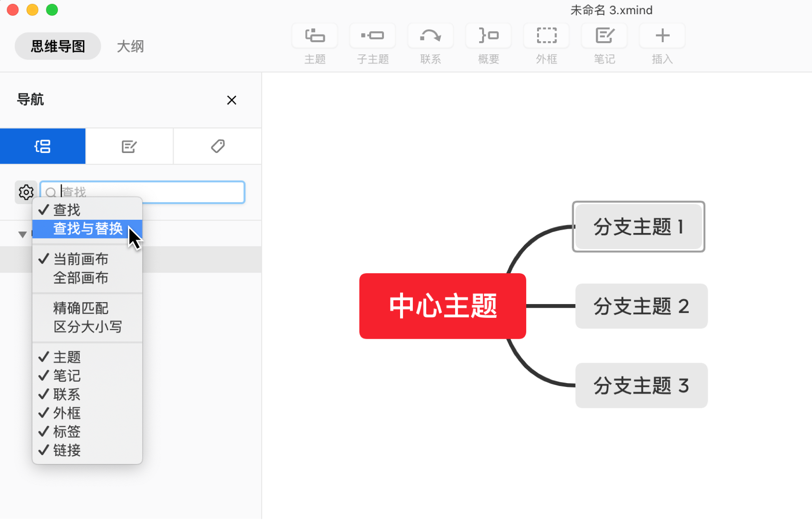
Task: Select 全部画布 search range option
Action: point(81,278)
